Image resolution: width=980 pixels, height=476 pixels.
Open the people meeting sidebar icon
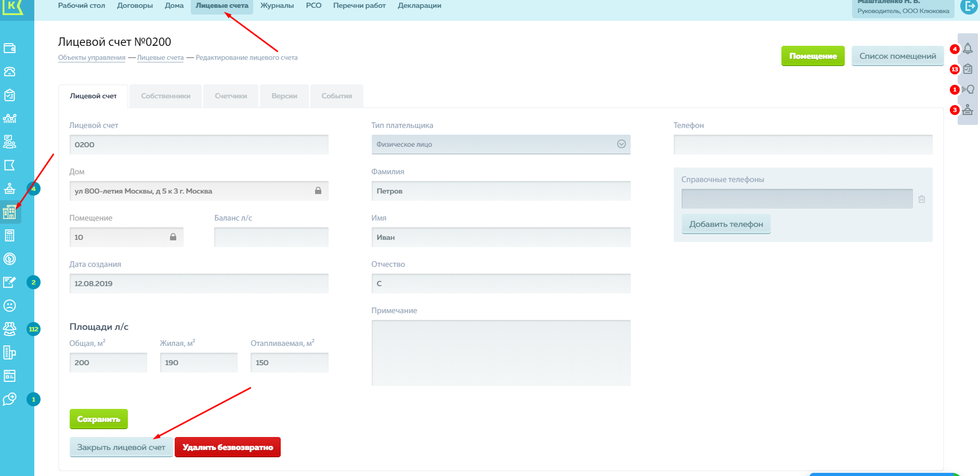tap(10, 329)
